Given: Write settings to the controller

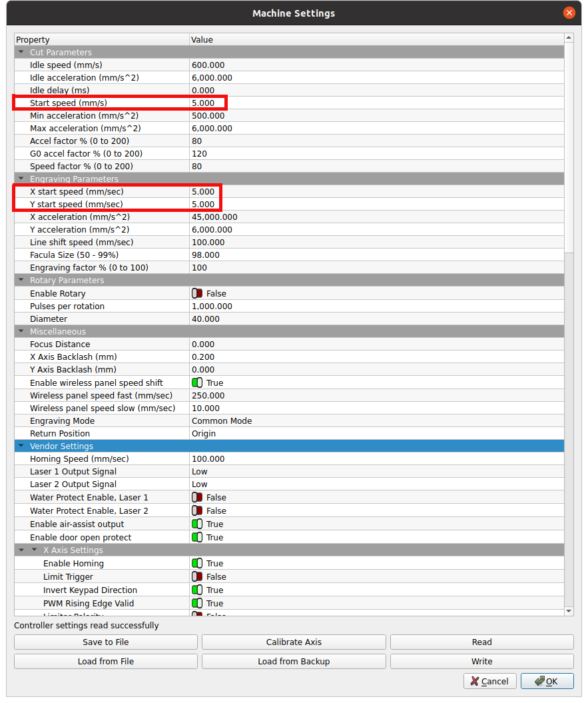Looking at the screenshot, I should (x=481, y=662).
